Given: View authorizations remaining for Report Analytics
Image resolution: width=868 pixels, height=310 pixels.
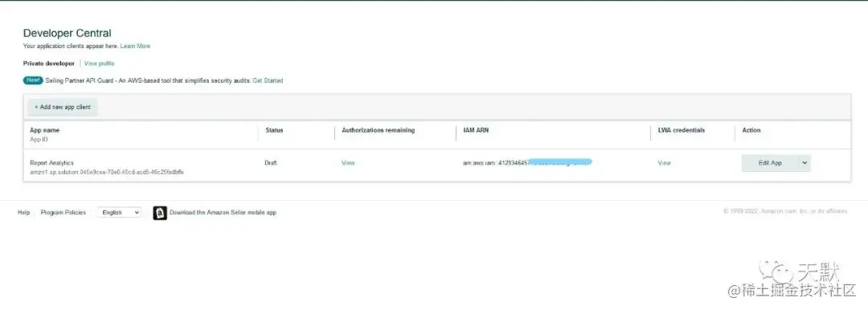Looking at the screenshot, I should tap(348, 163).
